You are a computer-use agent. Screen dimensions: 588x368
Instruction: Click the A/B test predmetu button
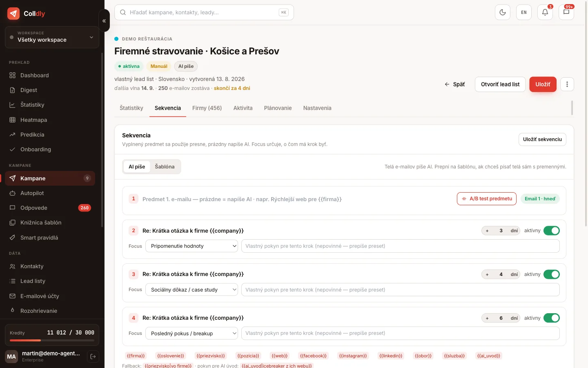coord(487,199)
